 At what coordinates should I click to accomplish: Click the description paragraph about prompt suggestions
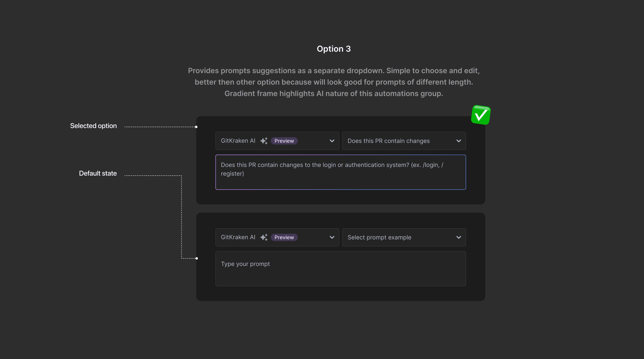[x=333, y=82]
